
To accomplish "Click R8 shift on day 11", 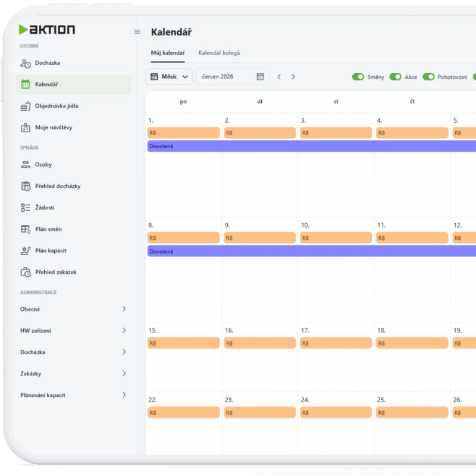I will point(412,239).
